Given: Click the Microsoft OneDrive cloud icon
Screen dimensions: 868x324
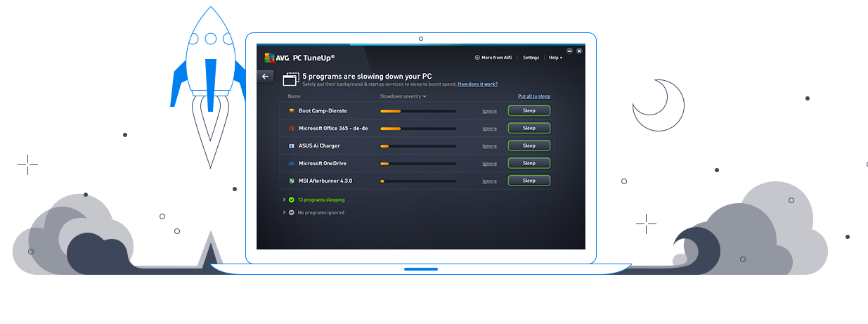Looking at the screenshot, I should [291, 164].
